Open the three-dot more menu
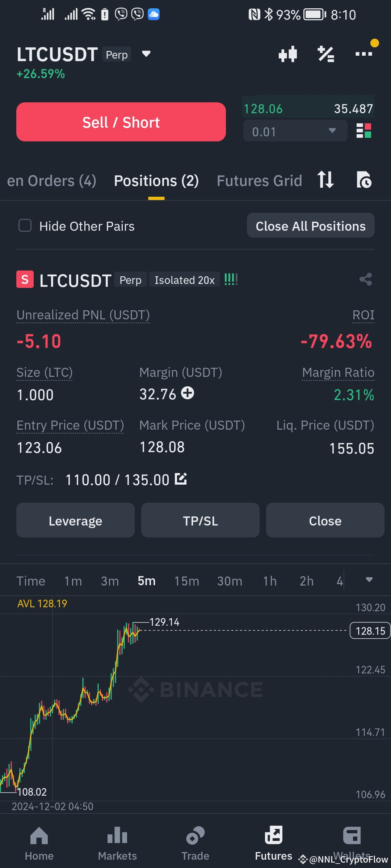Screen dimensions: 391x868 click(x=364, y=54)
